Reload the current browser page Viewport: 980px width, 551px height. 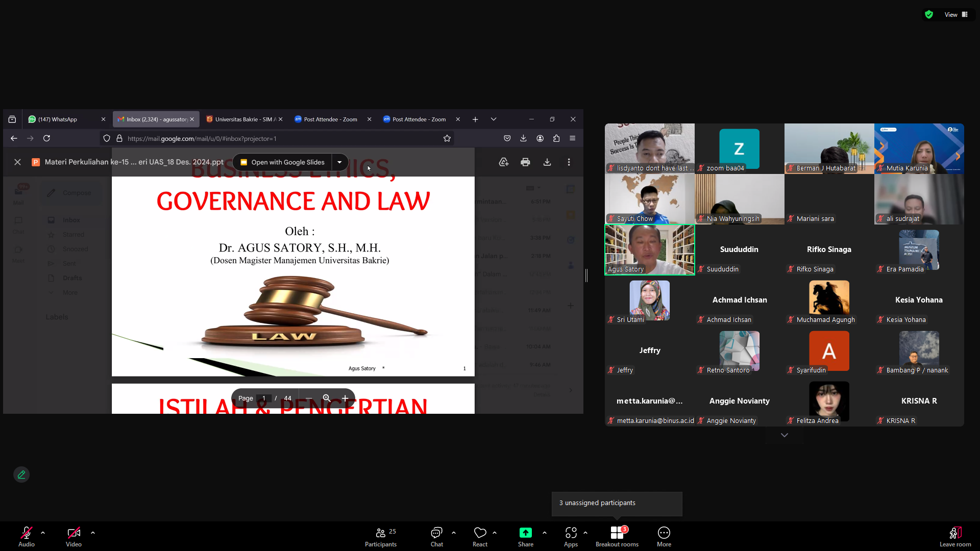[46, 138]
